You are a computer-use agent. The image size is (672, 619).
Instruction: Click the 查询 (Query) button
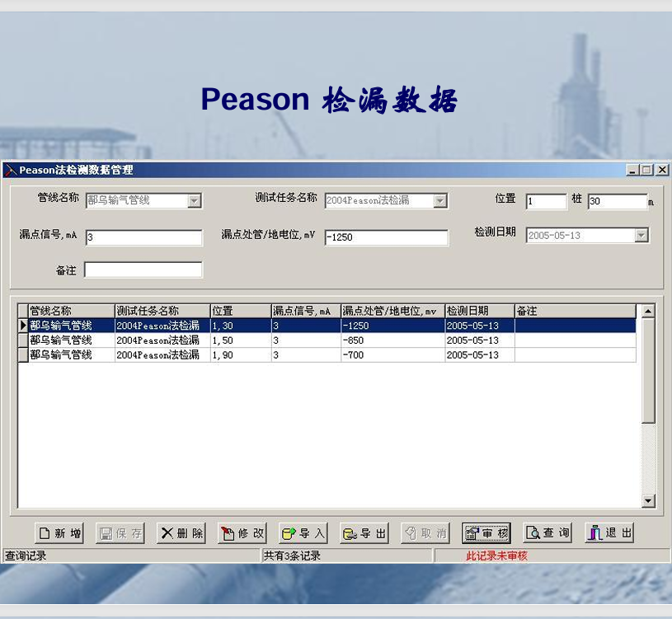coord(547,533)
